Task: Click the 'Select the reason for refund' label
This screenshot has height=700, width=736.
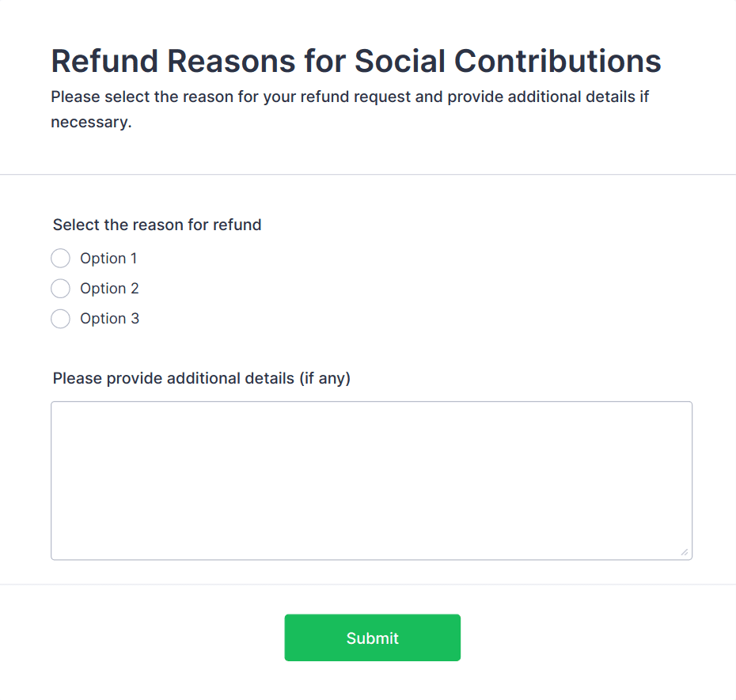Action: pyautogui.click(x=157, y=225)
